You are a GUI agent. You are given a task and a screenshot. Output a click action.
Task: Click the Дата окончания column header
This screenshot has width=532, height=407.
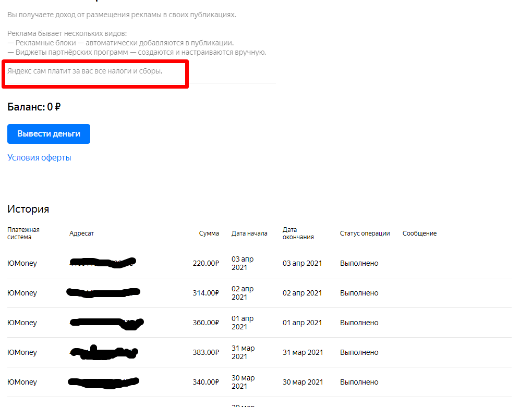coord(298,233)
